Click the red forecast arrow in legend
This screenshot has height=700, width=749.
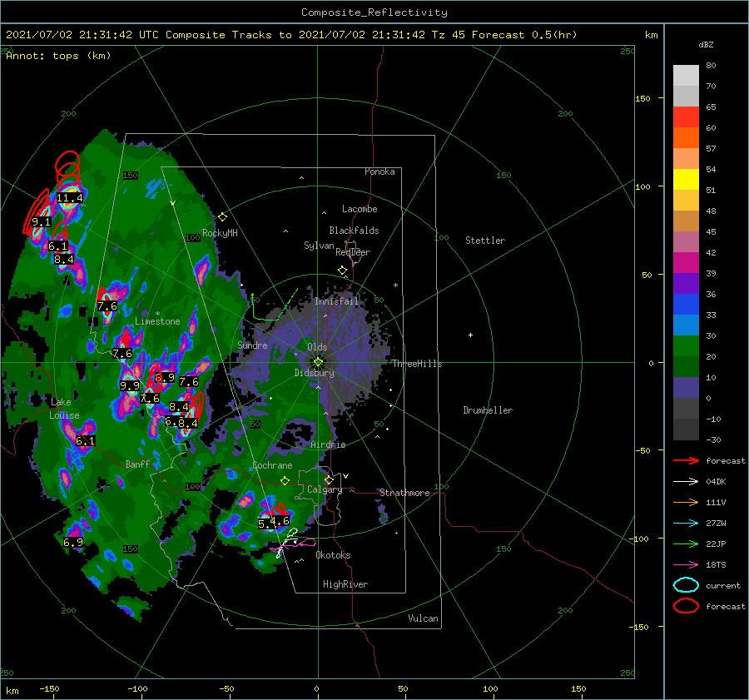pos(686,460)
